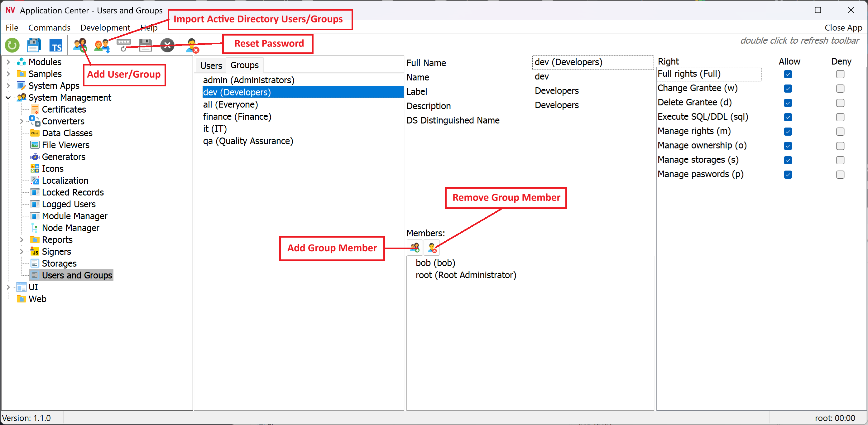Open Logged Users in the tree

point(69,204)
